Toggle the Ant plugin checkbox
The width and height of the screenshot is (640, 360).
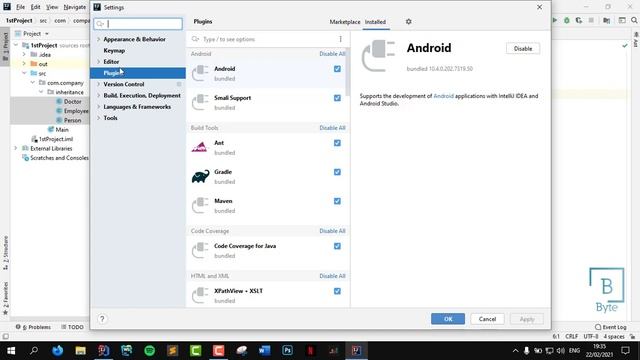click(x=337, y=143)
